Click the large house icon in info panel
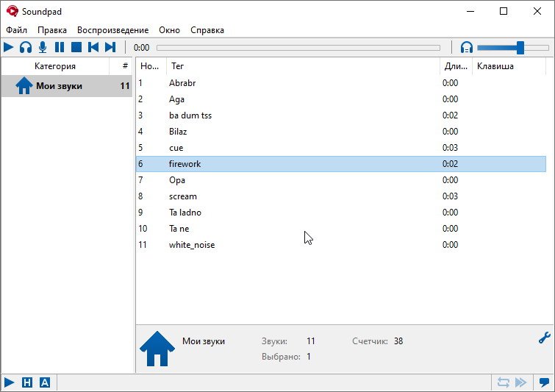The width and height of the screenshot is (555, 392). point(157,349)
